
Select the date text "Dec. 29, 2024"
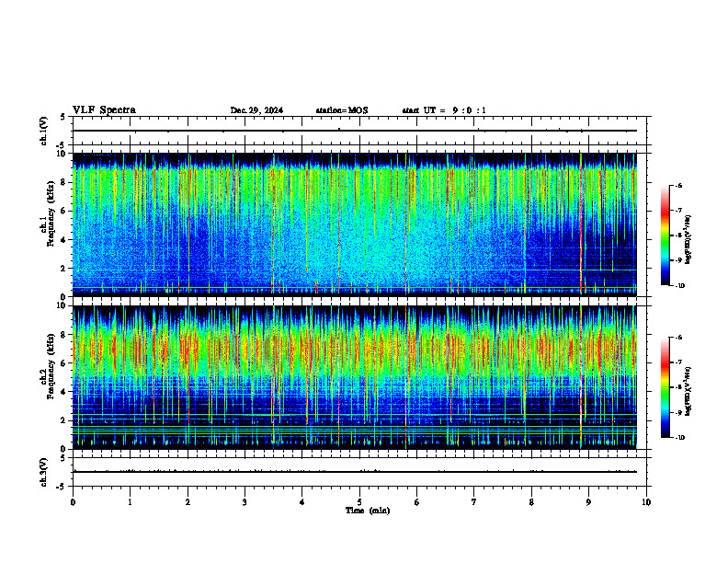coord(256,110)
